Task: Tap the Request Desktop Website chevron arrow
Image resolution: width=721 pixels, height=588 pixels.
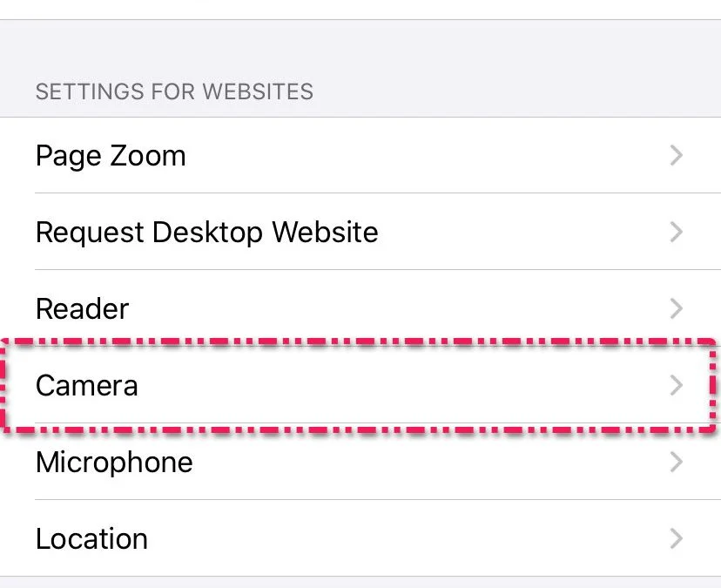Action: [676, 233]
